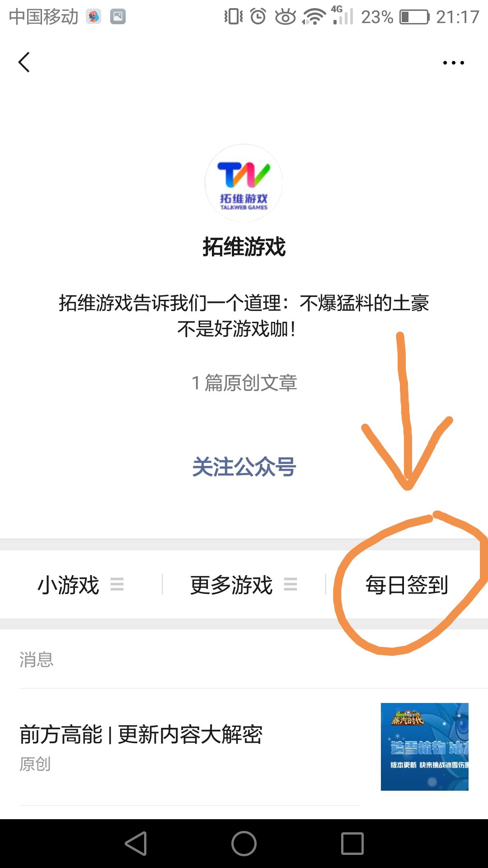The image size is (488, 868).
Task: Tap the alarm clock status icon
Action: tap(258, 17)
